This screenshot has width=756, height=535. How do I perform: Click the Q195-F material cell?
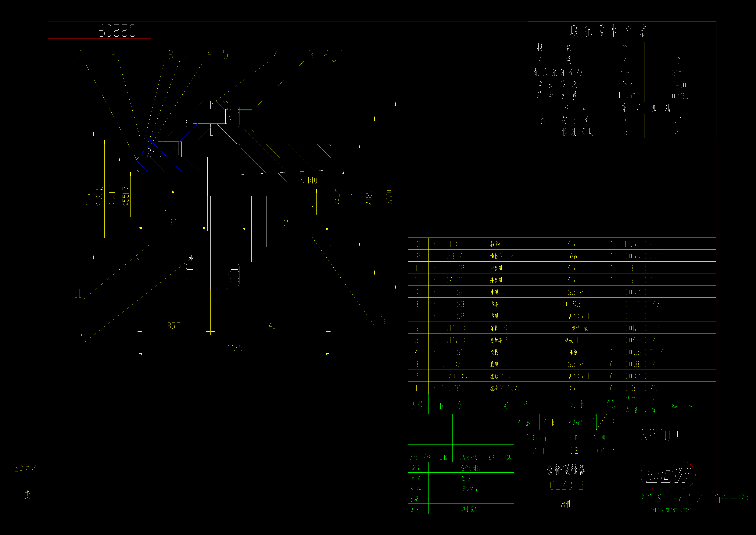(577, 304)
